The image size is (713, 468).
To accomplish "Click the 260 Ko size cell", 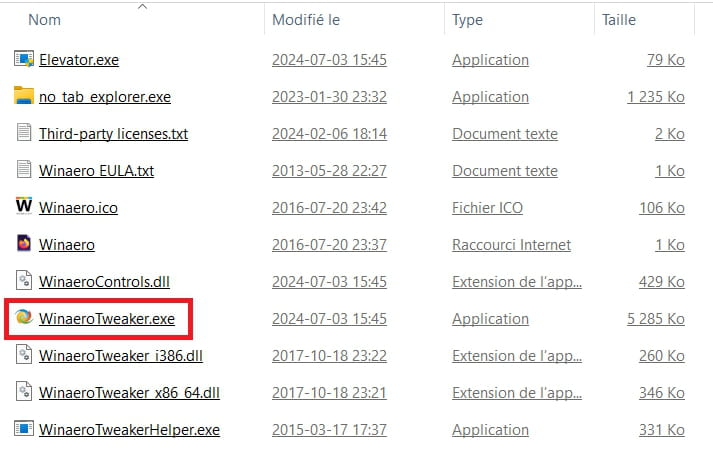I will [x=662, y=356].
